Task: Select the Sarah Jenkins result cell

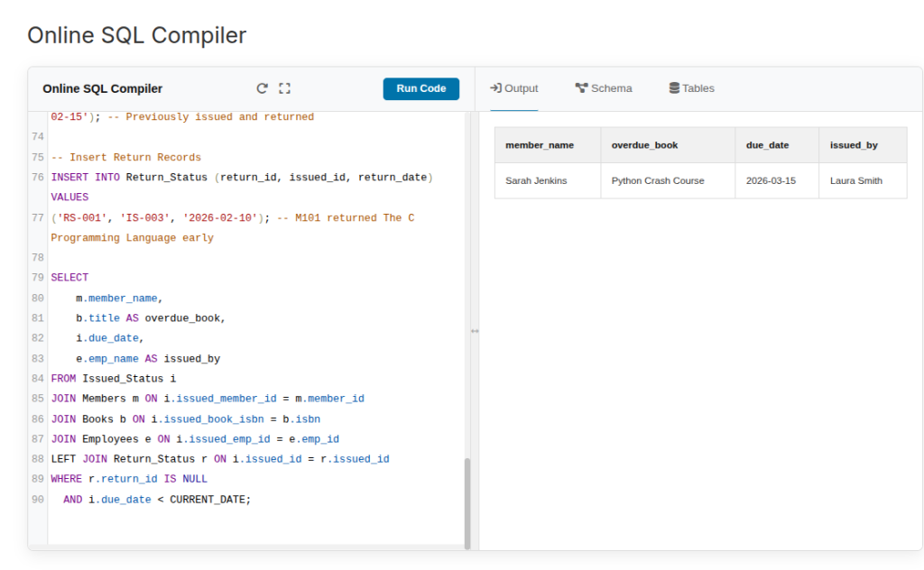Action: [536, 180]
